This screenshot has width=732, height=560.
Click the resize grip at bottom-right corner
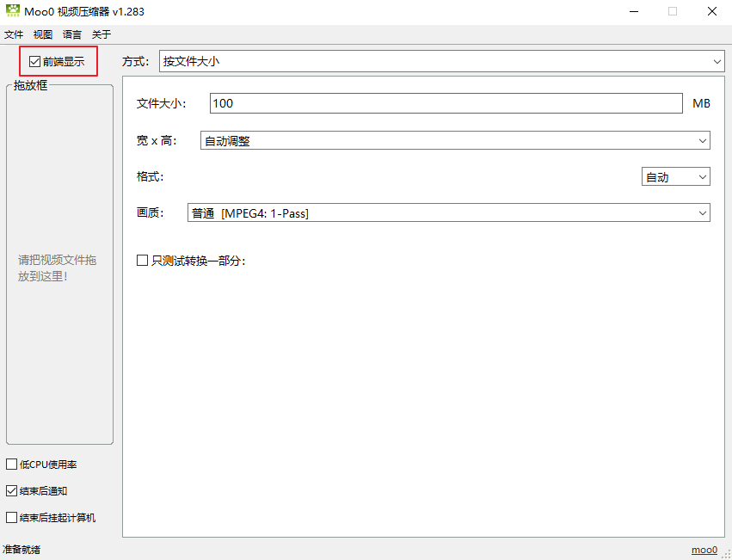click(727, 555)
